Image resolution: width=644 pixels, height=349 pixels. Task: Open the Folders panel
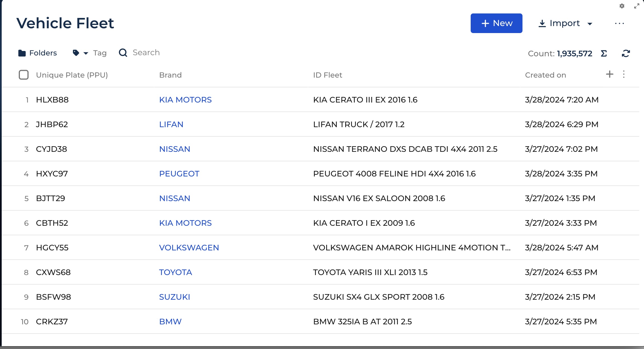coord(38,53)
